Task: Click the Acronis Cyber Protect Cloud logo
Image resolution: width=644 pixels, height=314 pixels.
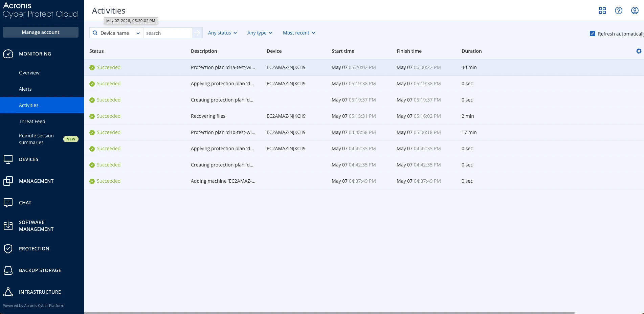Action: tap(40, 10)
